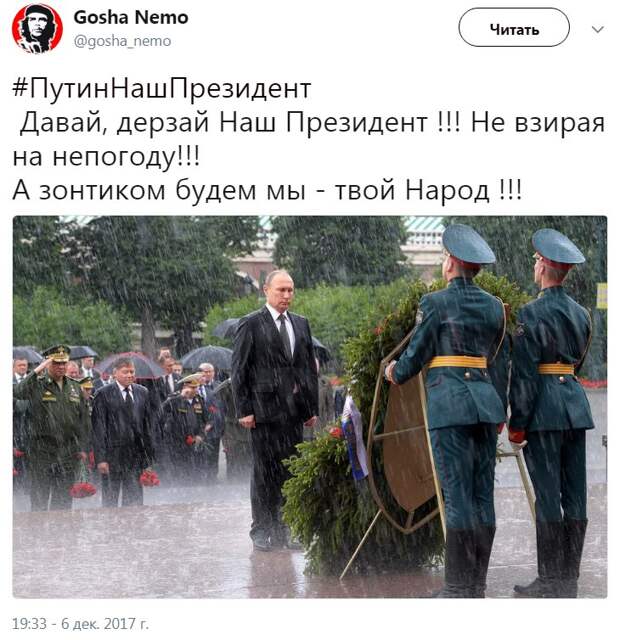Click the left honor guard's peaked cap
This screenshot has height=640, width=620.
coord(467,244)
